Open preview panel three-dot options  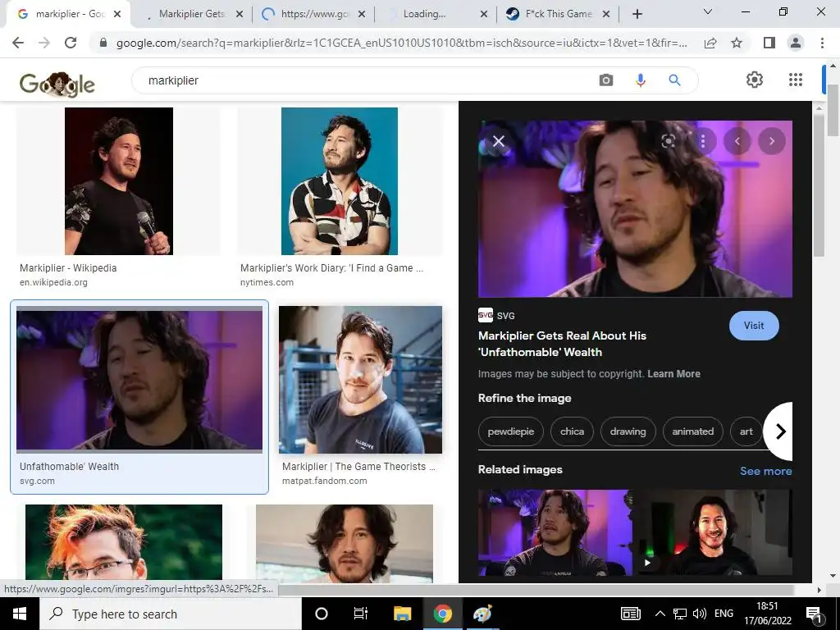pos(703,141)
